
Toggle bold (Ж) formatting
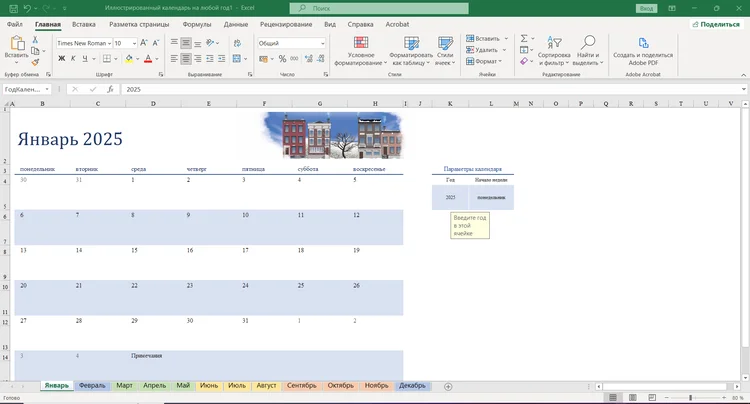click(x=62, y=59)
